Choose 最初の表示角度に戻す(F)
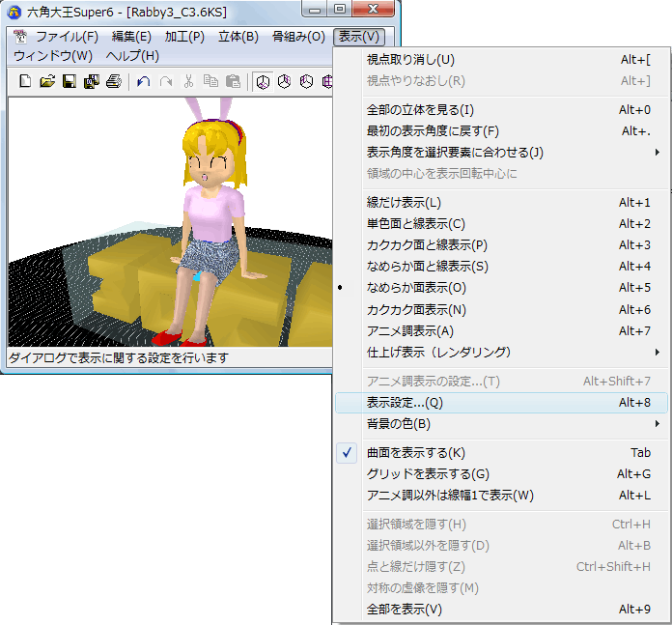 [501, 131]
